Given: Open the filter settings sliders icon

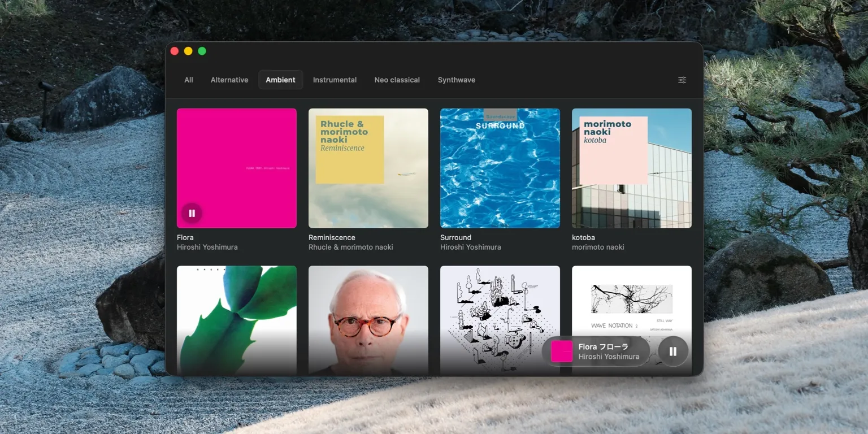Looking at the screenshot, I should tap(682, 80).
